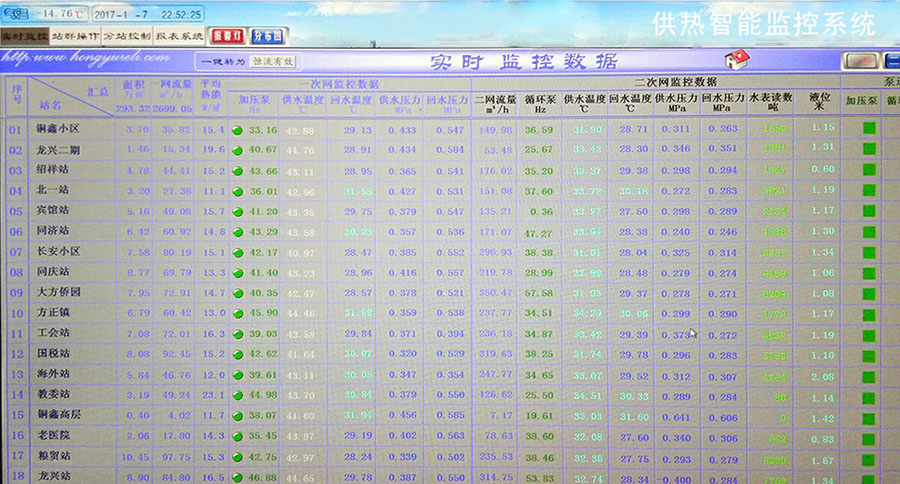Click green pump indicator for 方正镇
Viewport: 900px width, 484px height.
tap(238, 313)
